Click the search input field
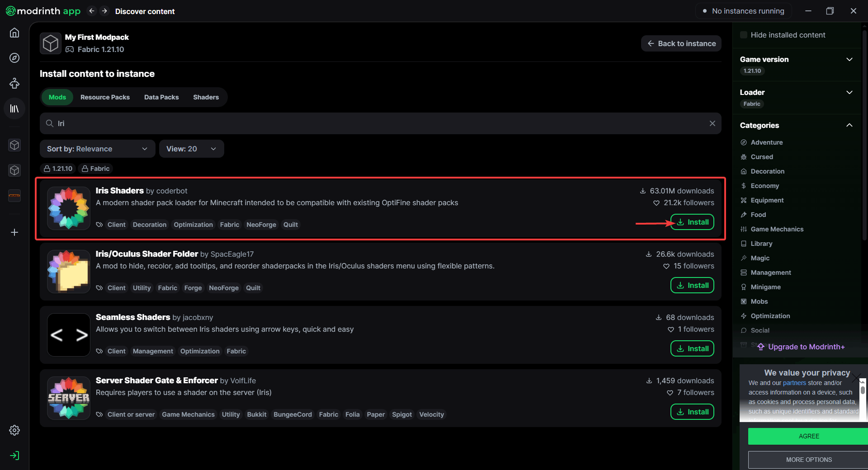This screenshot has height=470, width=868. click(x=380, y=123)
